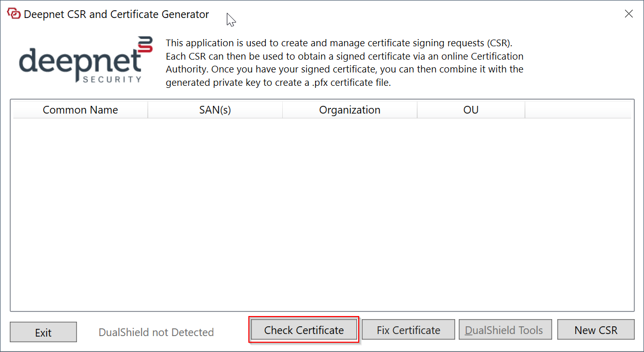Click the 'DualShield not Detected' status text
The height and width of the screenshot is (352, 644).
[x=156, y=332]
